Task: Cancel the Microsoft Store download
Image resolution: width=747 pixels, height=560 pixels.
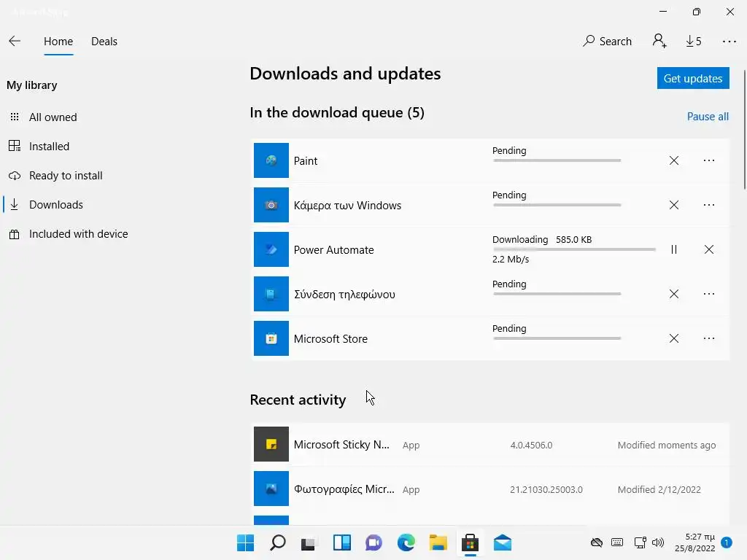Action: coord(673,338)
